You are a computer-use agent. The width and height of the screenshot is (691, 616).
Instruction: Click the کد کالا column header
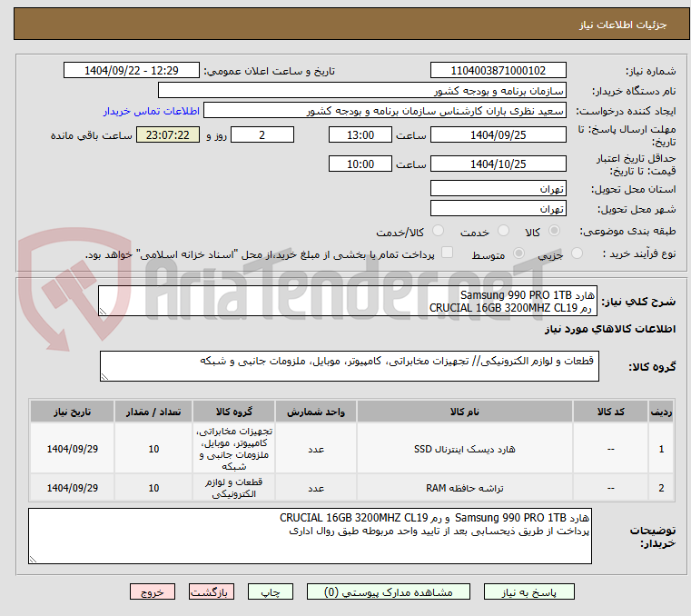point(610,412)
